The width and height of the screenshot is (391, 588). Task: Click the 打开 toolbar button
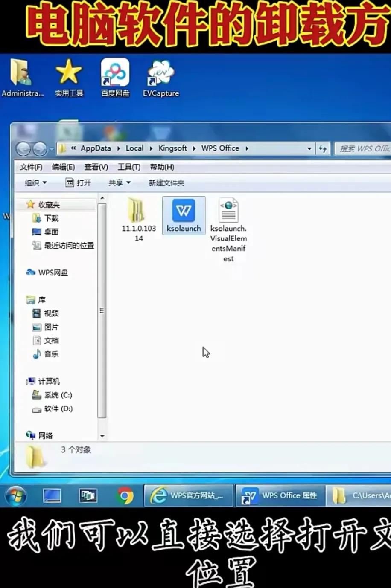coord(78,183)
